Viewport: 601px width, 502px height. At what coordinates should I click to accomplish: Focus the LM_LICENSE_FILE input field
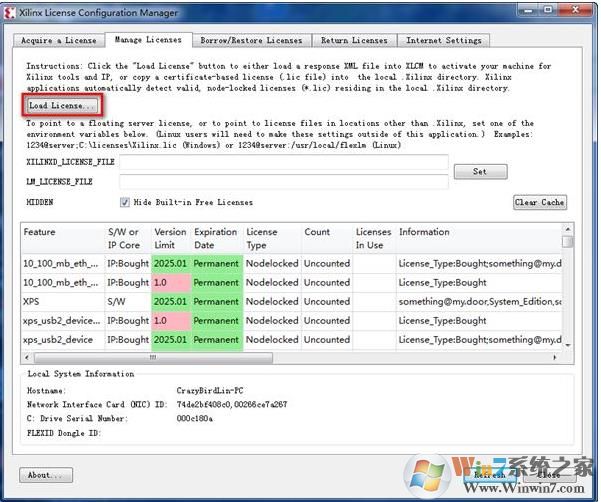tap(284, 181)
